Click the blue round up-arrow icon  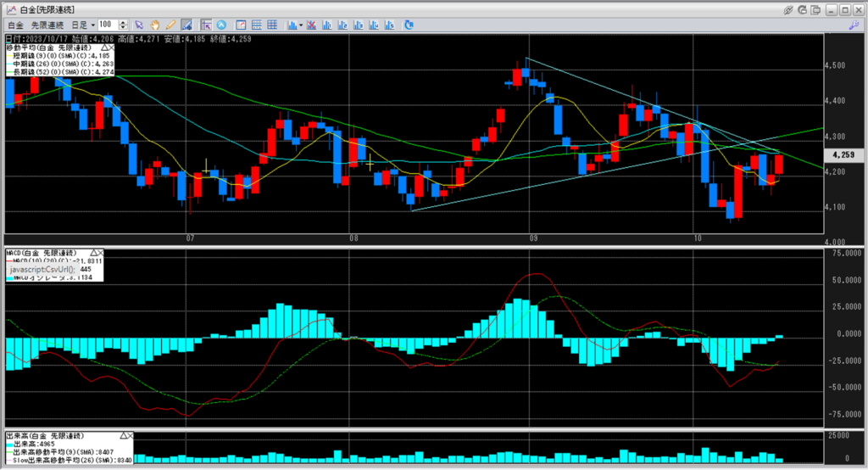[221, 25]
